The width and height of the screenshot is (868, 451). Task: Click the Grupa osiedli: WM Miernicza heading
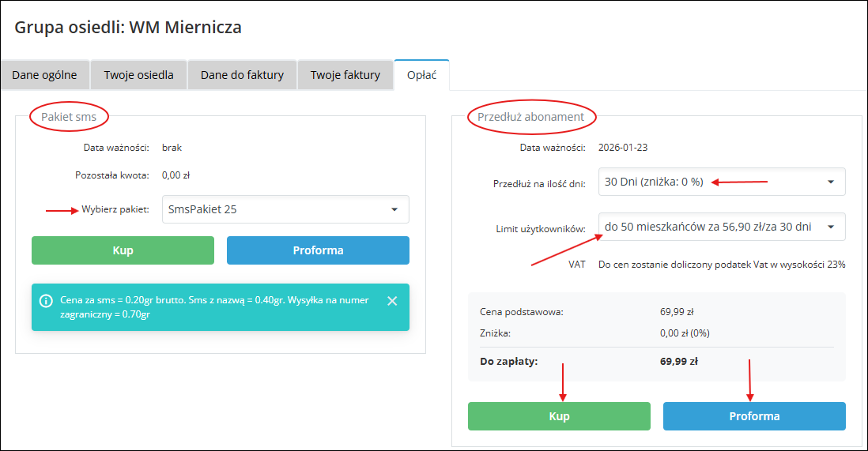click(128, 28)
